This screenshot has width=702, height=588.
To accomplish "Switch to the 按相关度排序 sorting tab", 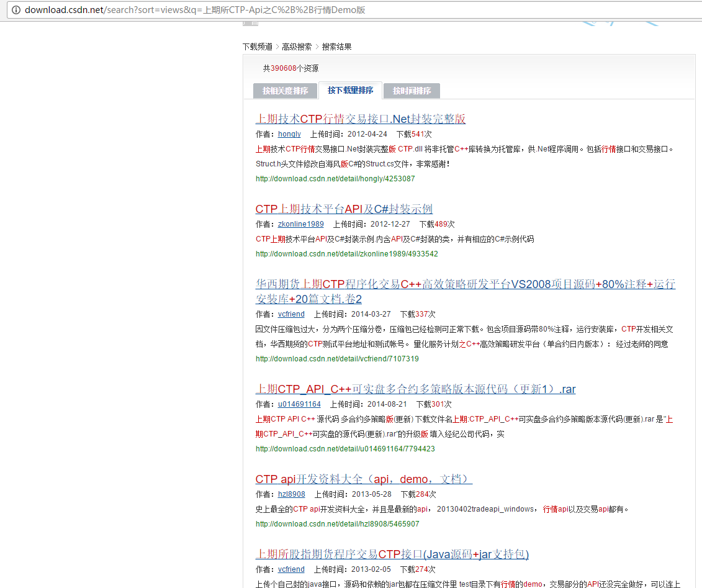I will coord(285,91).
